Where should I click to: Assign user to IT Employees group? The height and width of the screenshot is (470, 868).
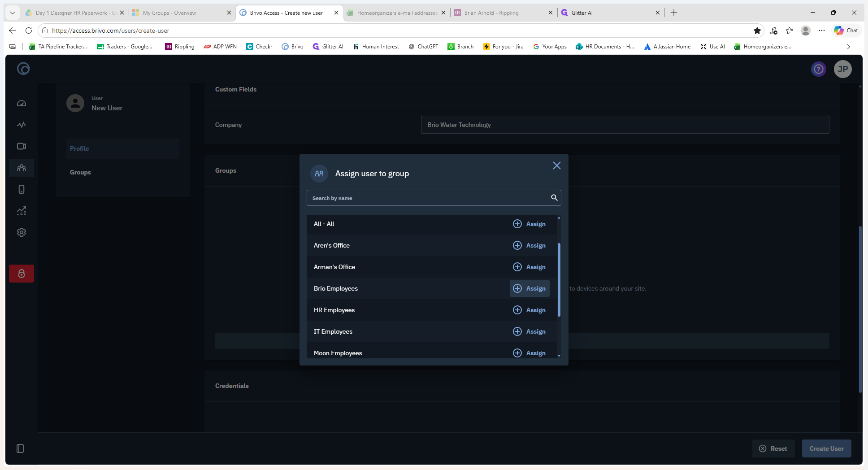pyautogui.click(x=529, y=331)
